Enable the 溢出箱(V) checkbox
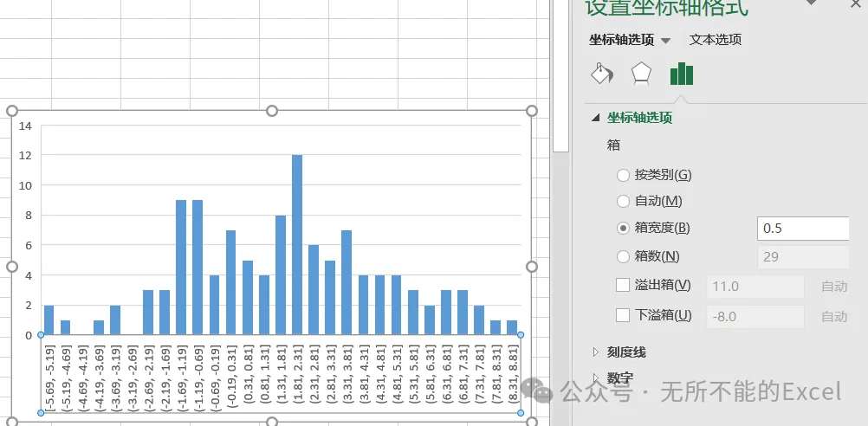This screenshot has width=868, height=426. 623,286
